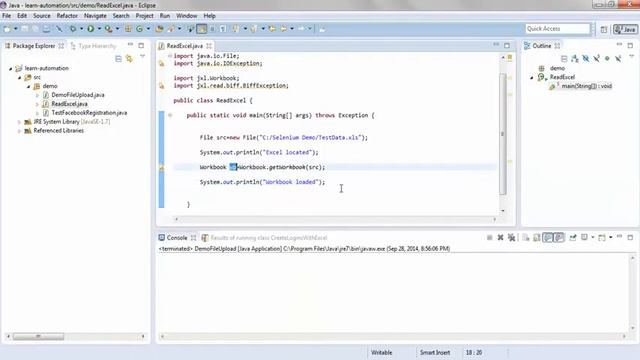Screen dimensions: 640x360
Task: Click the Run Last Tool external tools icon
Action: [108, 29]
